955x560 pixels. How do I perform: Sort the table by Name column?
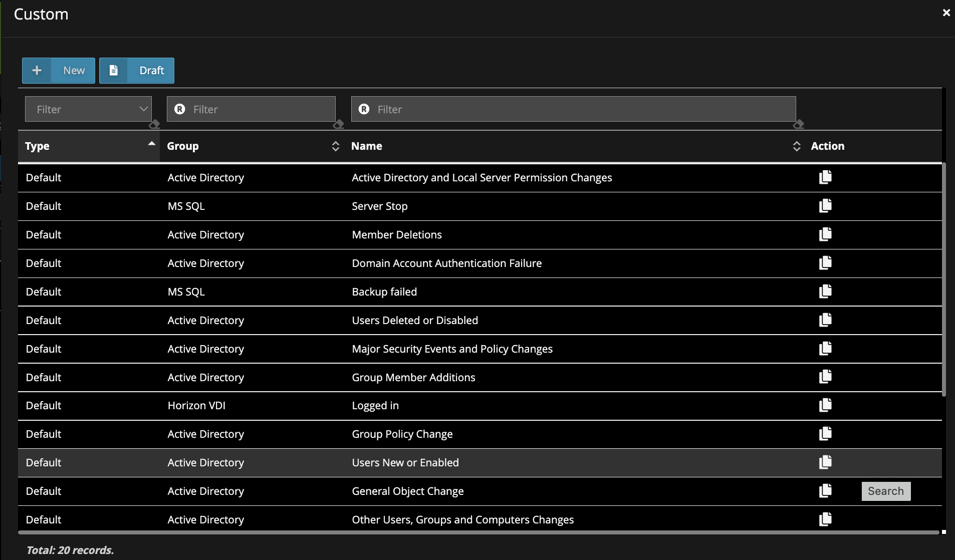tap(796, 146)
